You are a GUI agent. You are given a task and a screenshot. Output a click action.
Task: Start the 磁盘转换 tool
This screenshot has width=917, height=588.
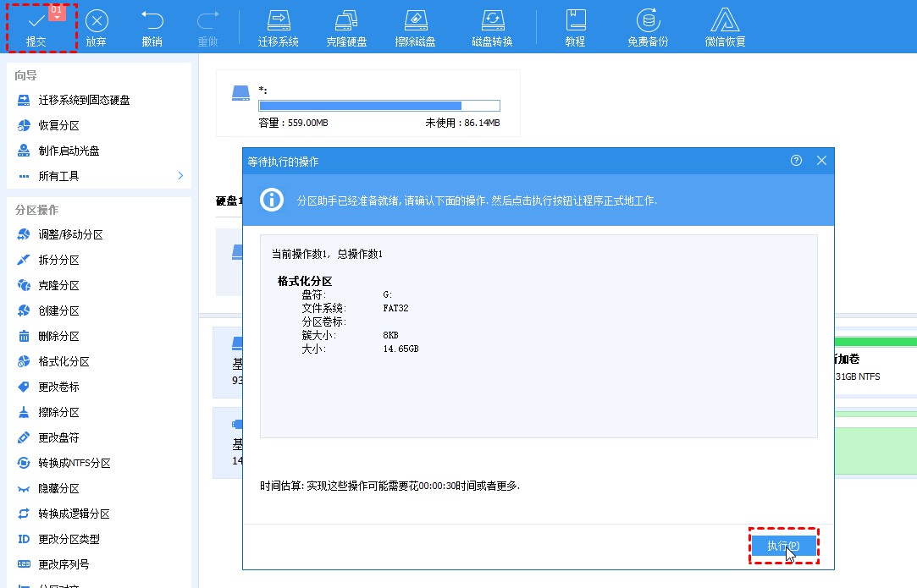click(x=492, y=26)
